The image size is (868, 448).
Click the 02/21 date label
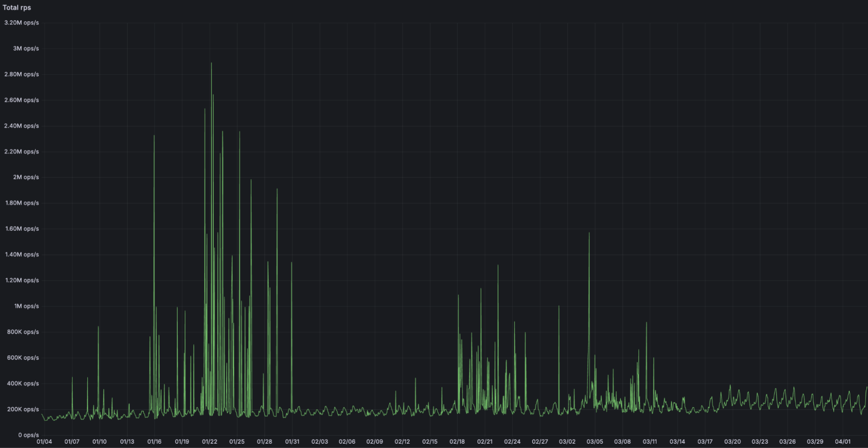(485, 442)
